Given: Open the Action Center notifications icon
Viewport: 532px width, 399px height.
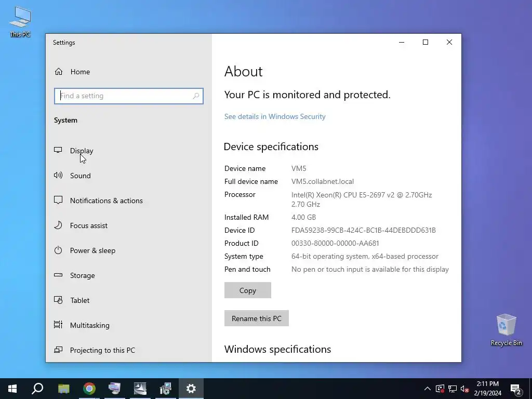Looking at the screenshot, I should click(x=516, y=389).
